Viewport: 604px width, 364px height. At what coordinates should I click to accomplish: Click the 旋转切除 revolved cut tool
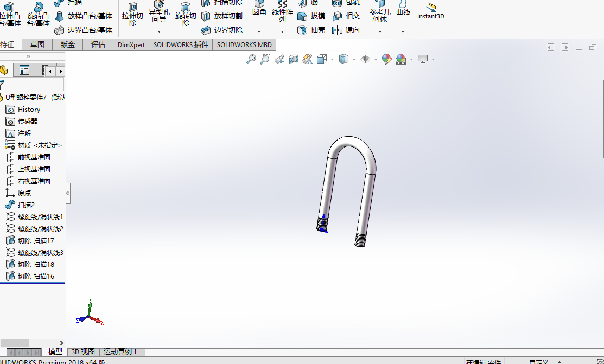[x=186, y=14]
